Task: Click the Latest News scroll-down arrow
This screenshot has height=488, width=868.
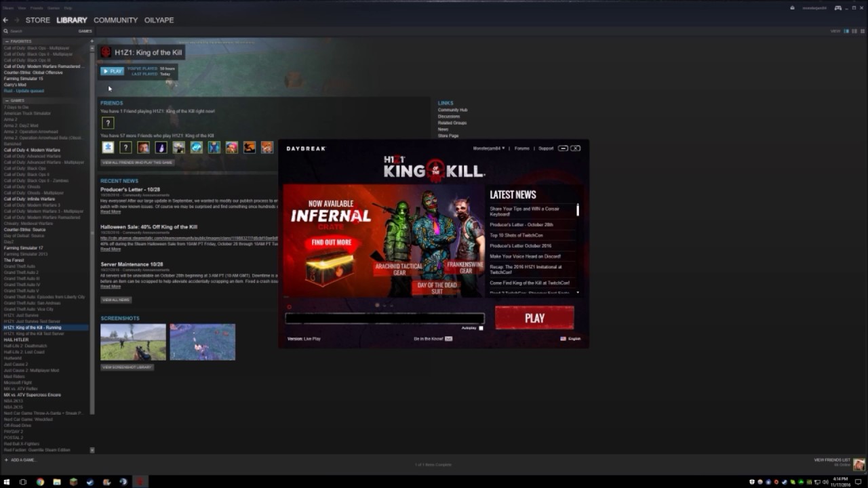Action: [x=578, y=293]
